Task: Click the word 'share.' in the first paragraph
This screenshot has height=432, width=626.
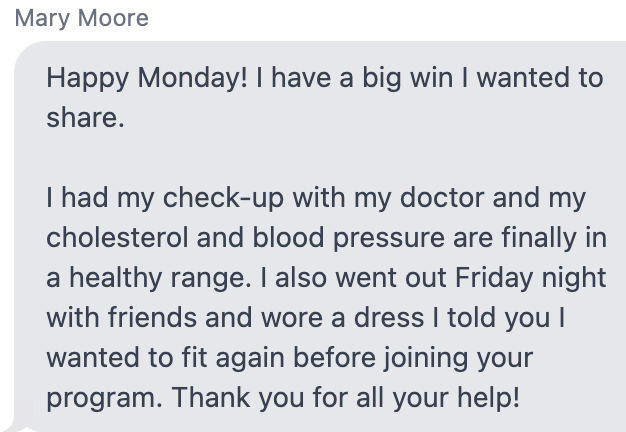Action: tap(85, 118)
